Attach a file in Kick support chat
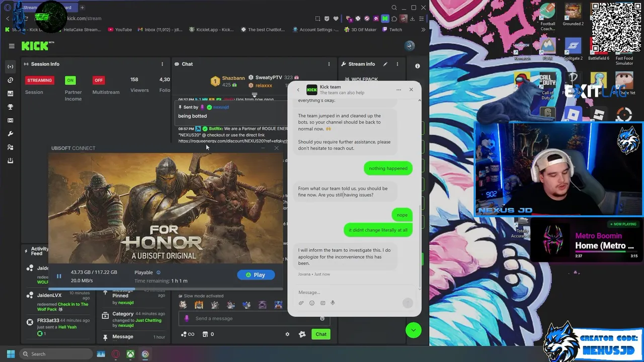This screenshot has height=362, width=644. point(301,303)
